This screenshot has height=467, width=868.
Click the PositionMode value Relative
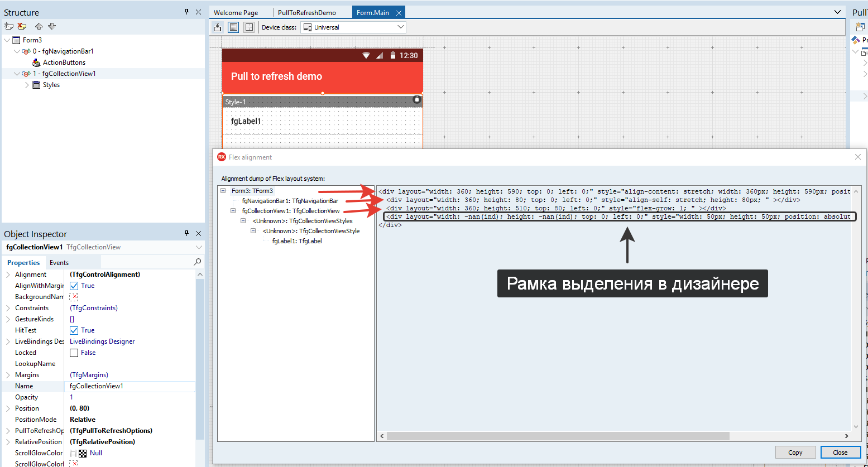pyautogui.click(x=83, y=420)
